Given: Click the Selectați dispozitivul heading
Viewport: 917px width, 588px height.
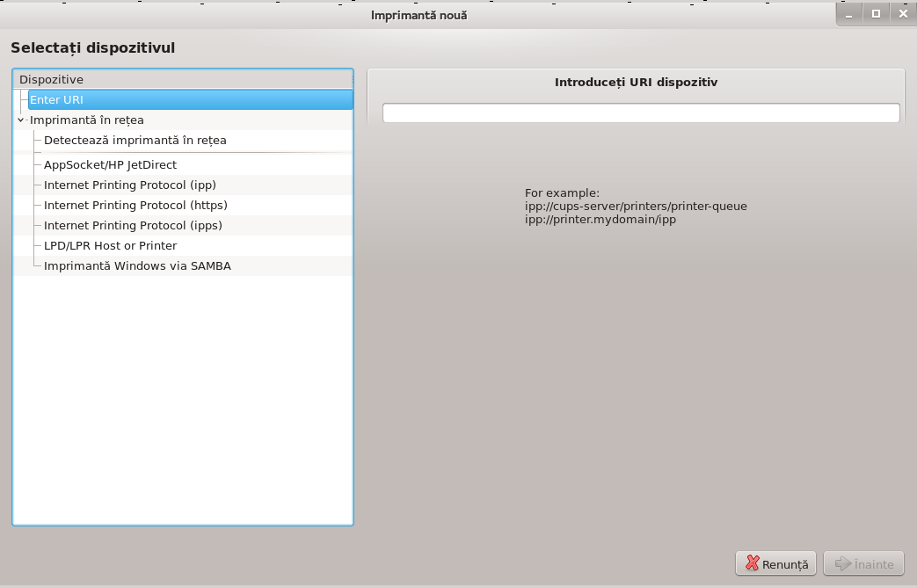Looking at the screenshot, I should click(93, 48).
